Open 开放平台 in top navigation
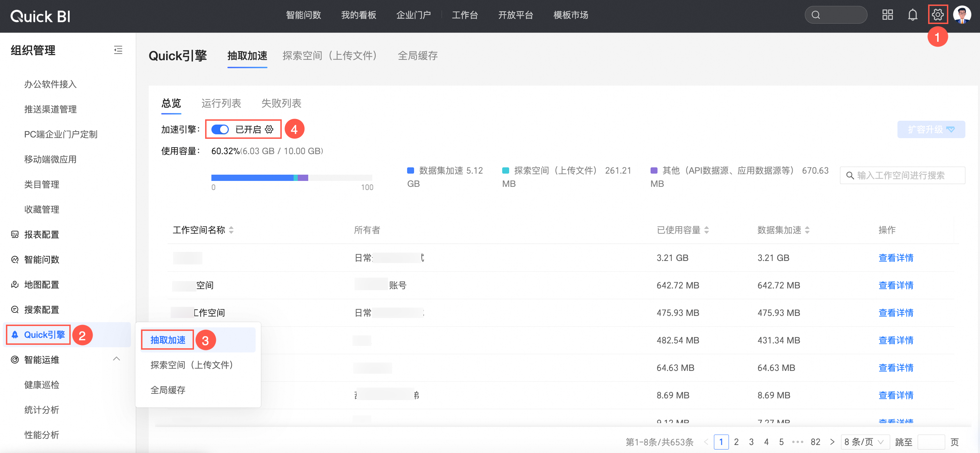 (x=515, y=15)
